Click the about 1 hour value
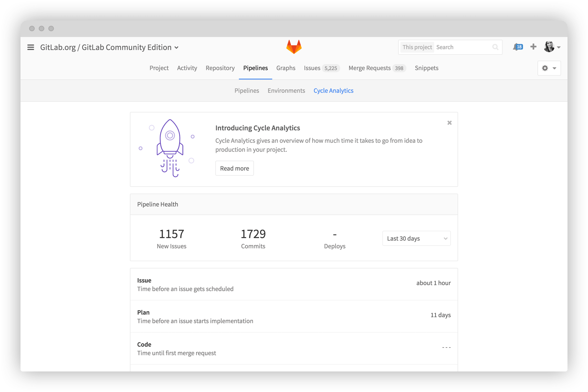Viewport: 588px width, 392px height. pyautogui.click(x=433, y=283)
